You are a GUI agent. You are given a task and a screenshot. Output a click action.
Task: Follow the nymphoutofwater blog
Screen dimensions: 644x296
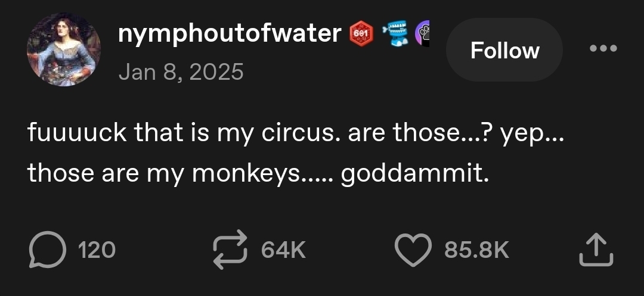coord(504,50)
